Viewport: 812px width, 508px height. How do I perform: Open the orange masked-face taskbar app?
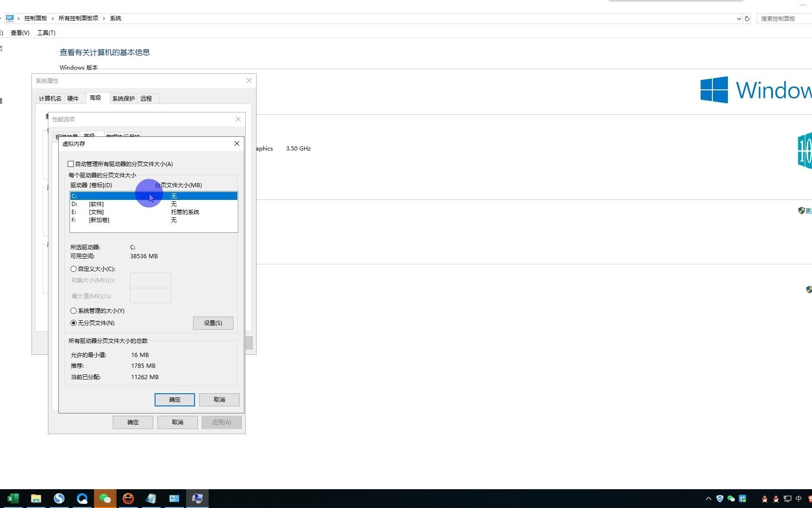128,499
